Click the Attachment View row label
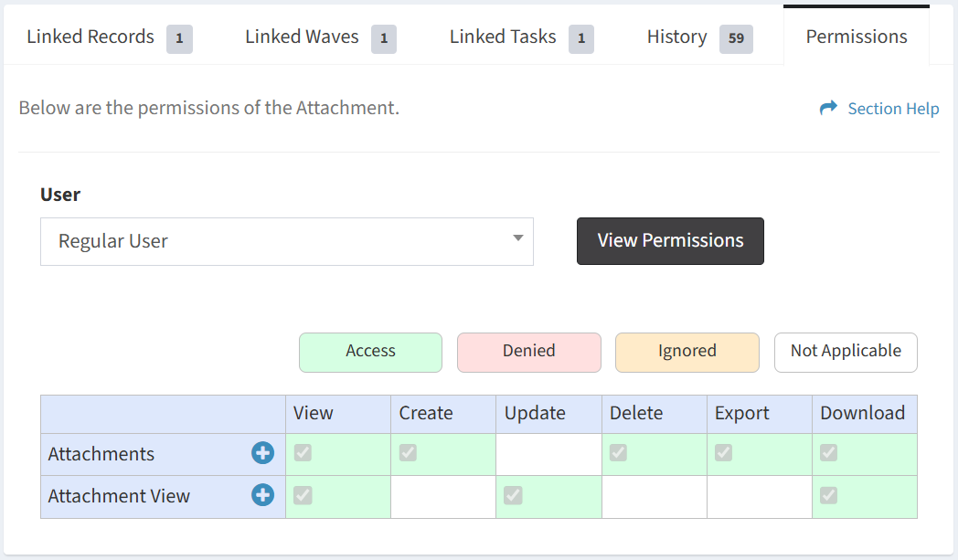Viewport: 958px width, 560px height. 119,496
